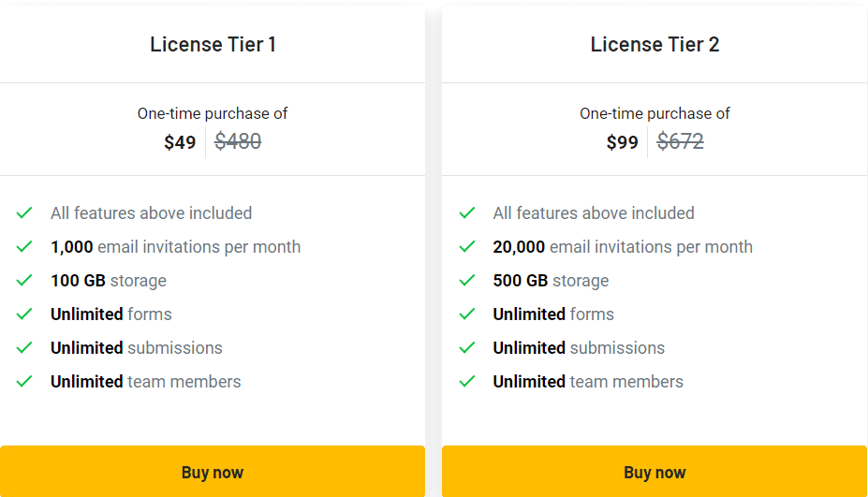Viewport: 868px width, 497px height.
Task: Select '1,000 email invitations per month' text
Action: [175, 247]
